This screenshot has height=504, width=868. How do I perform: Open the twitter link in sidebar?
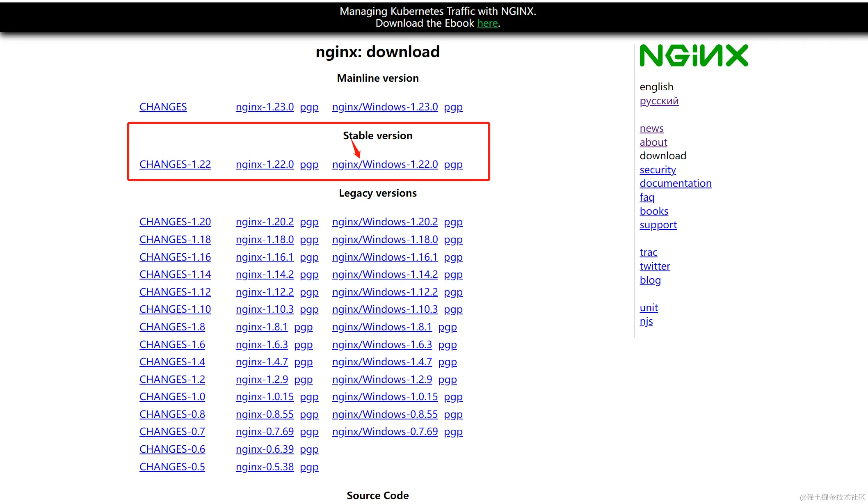[x=655, y=266]
